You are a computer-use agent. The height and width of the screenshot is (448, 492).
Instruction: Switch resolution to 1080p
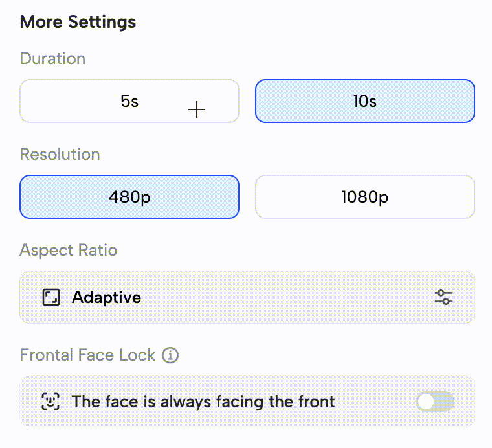tap(365, 197)
